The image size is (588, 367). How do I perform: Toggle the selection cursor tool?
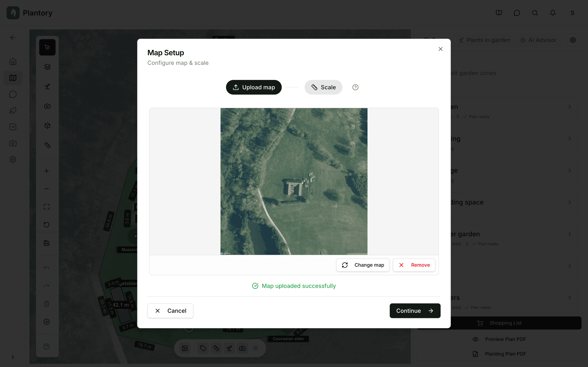coord(47,47)
